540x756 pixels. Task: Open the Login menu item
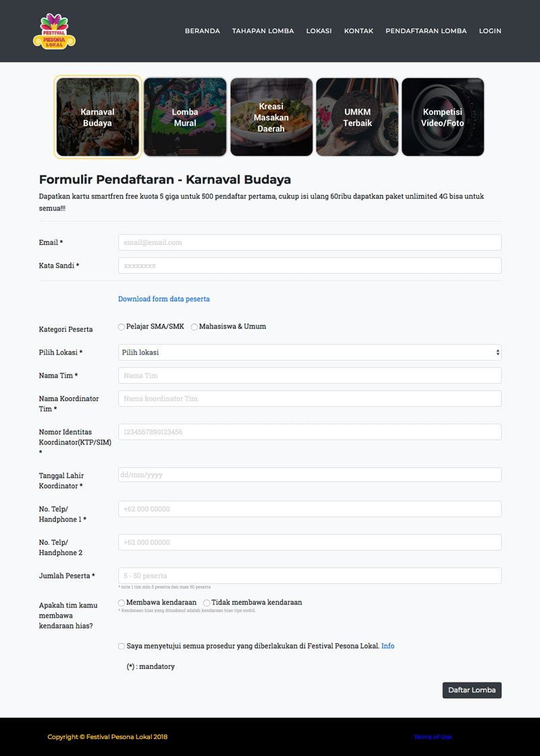click(x=490, y=31)
